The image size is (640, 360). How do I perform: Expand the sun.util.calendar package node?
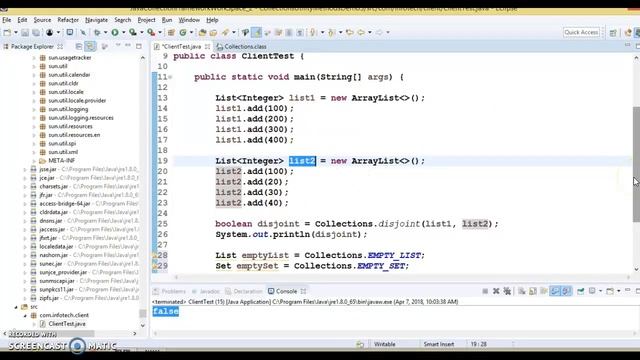coord(34,75)
